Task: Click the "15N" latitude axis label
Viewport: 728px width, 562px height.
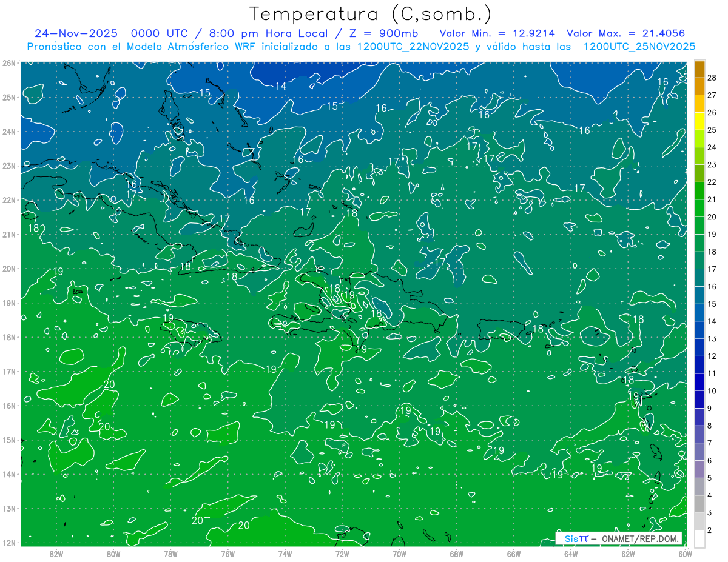Action: pos(8,440)
